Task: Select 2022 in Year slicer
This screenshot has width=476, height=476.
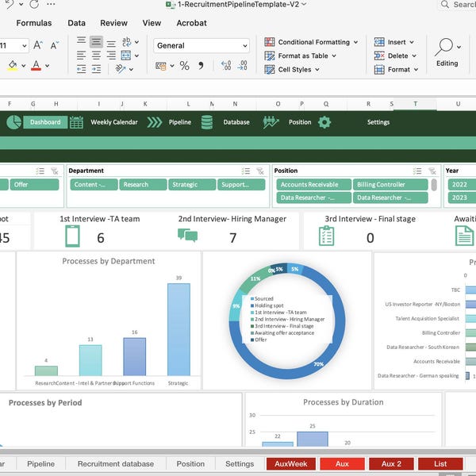Action: [x=462, y=185]
